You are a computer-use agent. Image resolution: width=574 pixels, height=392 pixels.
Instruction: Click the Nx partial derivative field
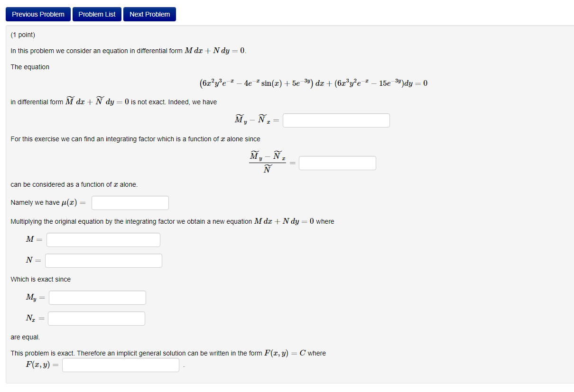tap(96, 318)
